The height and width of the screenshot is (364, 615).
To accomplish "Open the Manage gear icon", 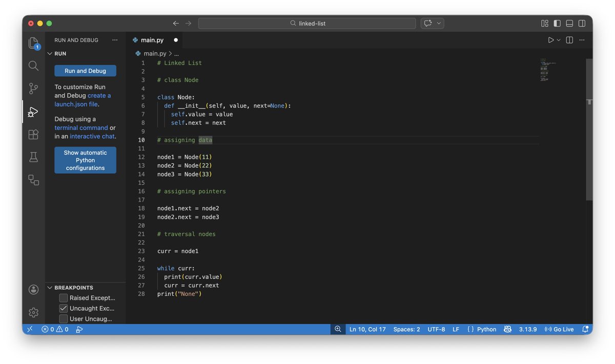I will (33, 312).
